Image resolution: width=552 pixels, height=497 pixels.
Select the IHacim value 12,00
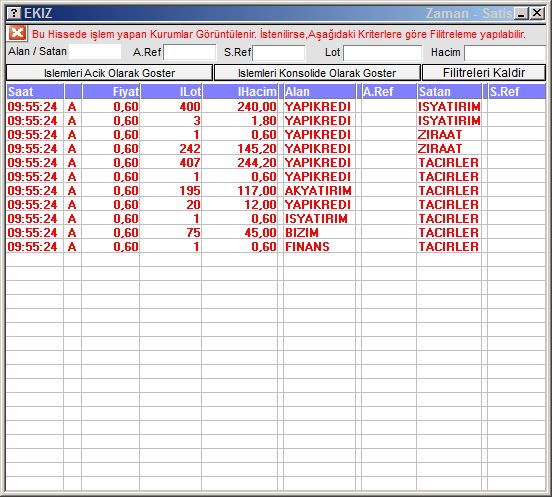pos(261,205)
